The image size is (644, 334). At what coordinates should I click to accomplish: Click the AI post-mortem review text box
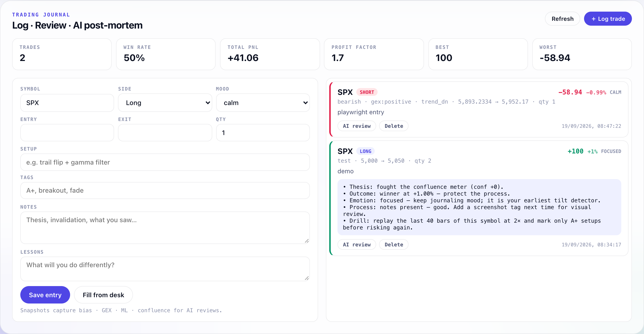coord(479,207)
